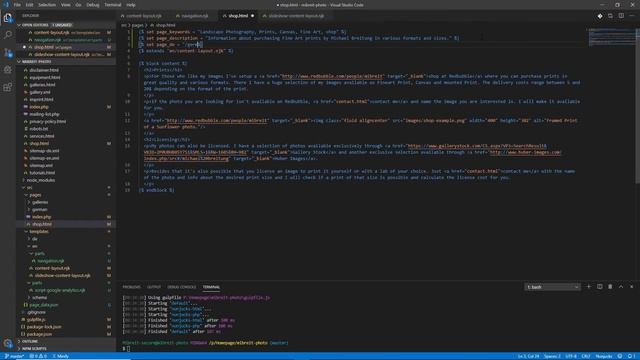
Task: Open the Extensions view in activity bar
Action: coord(8,87)
